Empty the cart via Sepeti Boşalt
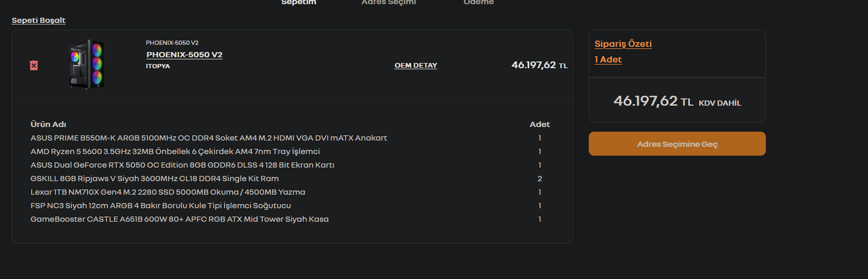 pos(39,20)
